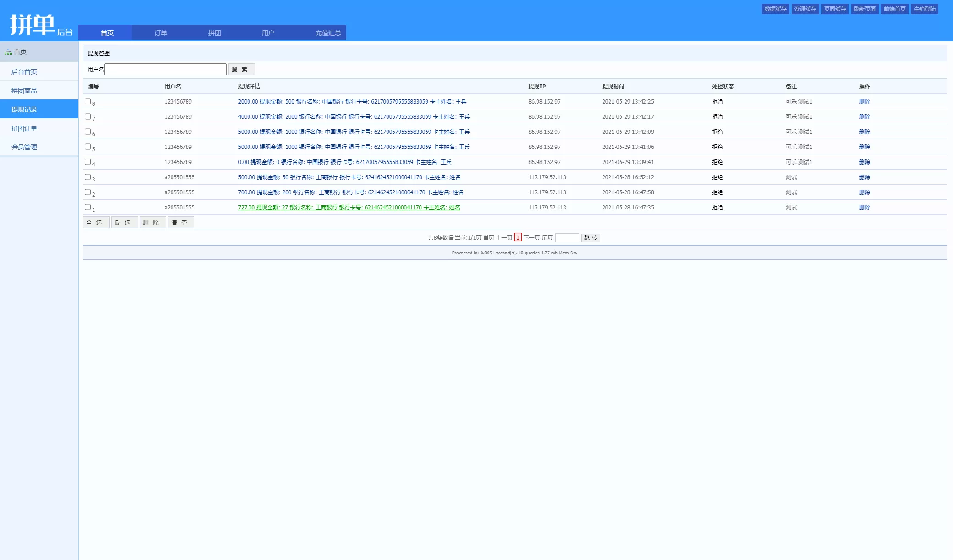953x560 pixels.
Task: Click the 注销登陆 logout button
Action: point(924,9)
